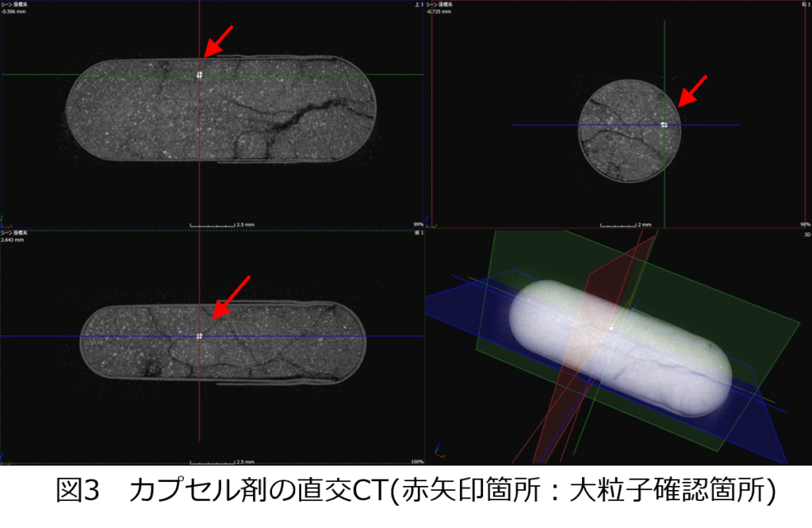Click the 99% zoom indicator in the top-left view
This screenshot has height=528, width=812.
pos(418,225)
